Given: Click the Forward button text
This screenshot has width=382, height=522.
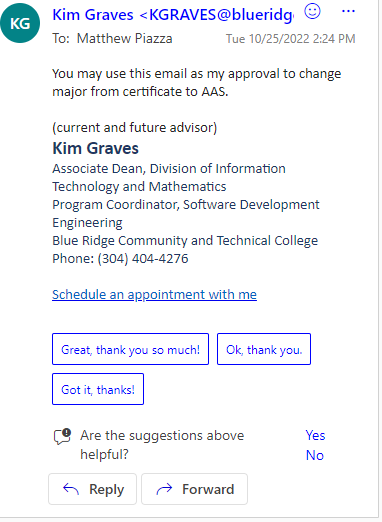Looking at the screenshot, I should (x=208, y=489).
